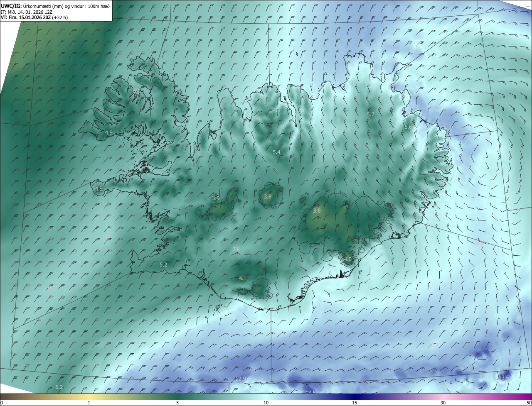Click the 6.2 value label on the map

point(59,387)
